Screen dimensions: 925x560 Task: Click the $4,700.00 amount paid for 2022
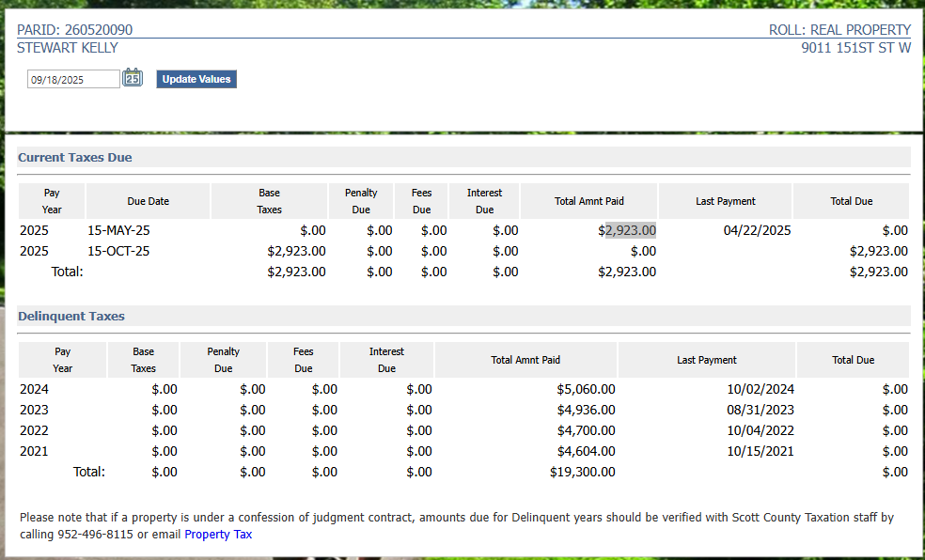pos(586,430)
